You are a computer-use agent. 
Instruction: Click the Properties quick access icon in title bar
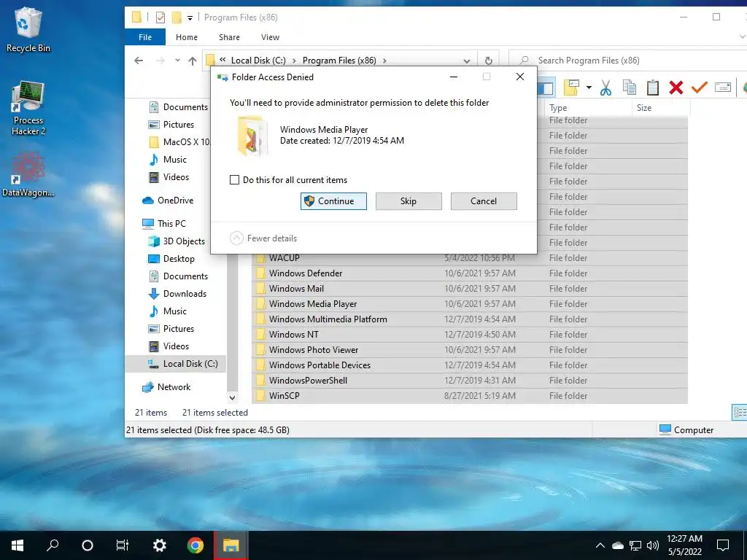coord(160,17)
